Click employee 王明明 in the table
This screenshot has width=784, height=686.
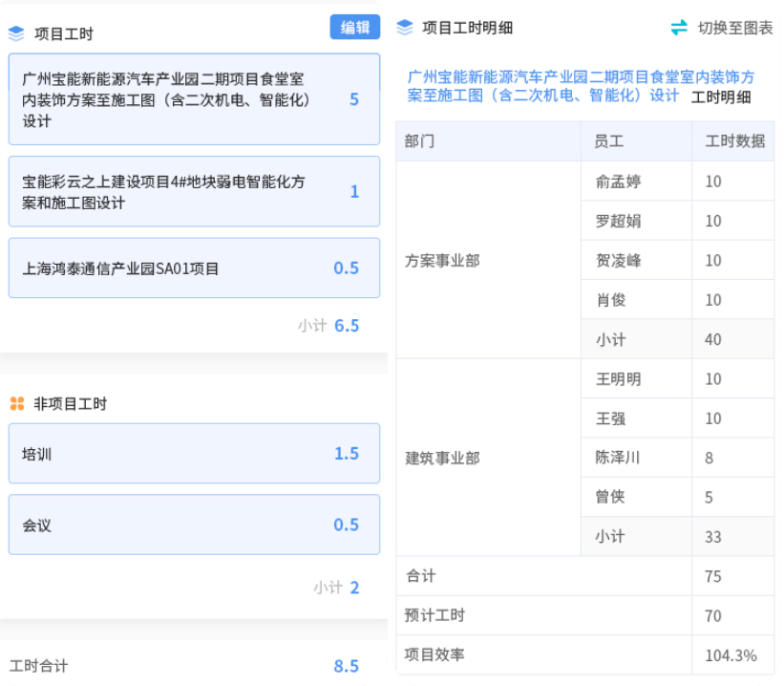tap(619, 378)
